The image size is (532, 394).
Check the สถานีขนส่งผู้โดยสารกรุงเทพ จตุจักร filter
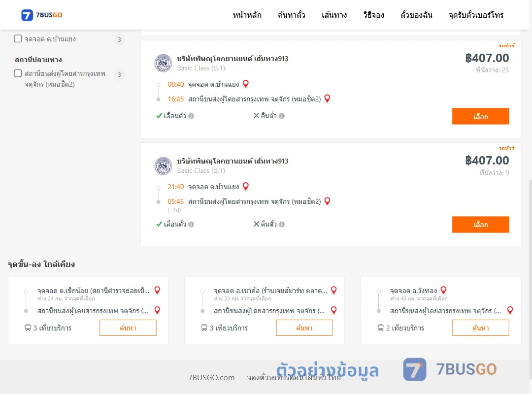(x=18, y=73)
